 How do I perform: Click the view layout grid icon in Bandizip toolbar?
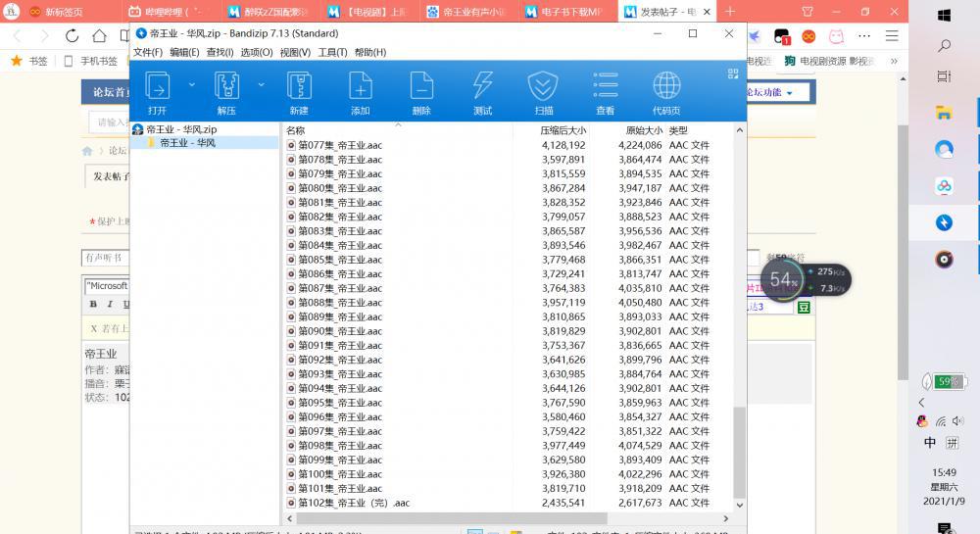pos(733,73)
